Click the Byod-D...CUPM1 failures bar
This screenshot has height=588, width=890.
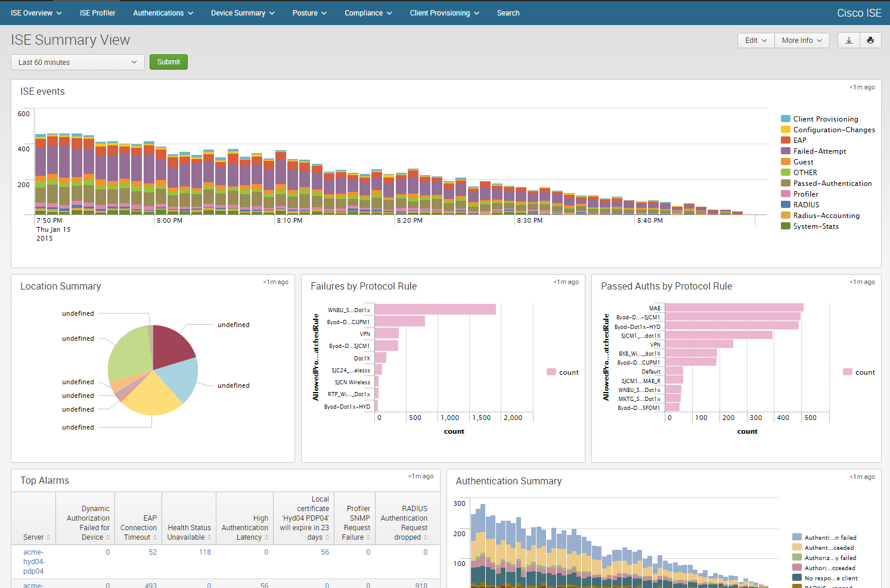[400, 321]
